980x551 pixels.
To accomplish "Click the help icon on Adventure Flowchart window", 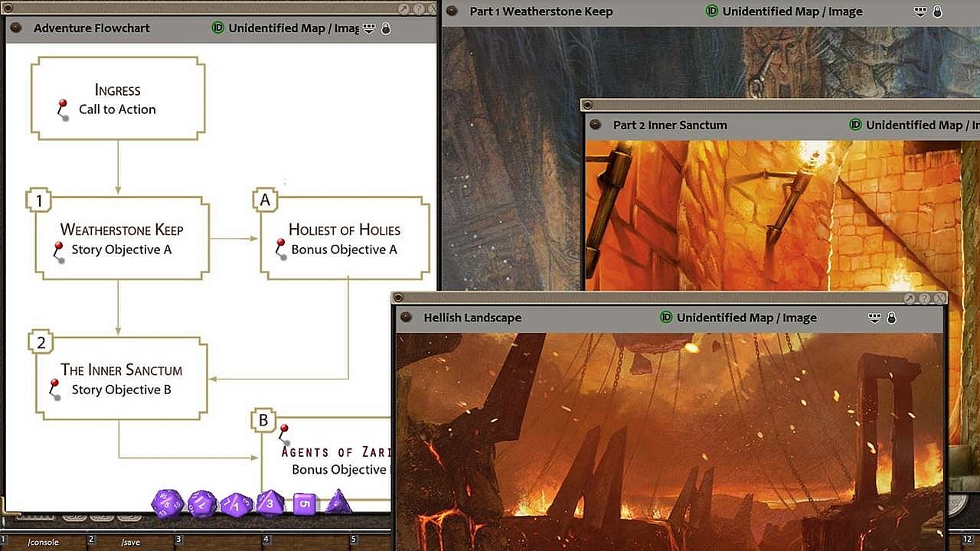I will coord(418,9).
